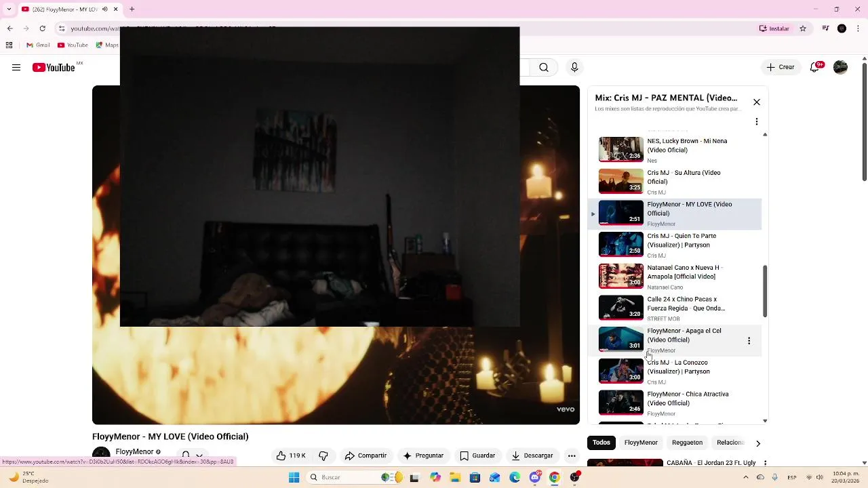Open YouTube bookmark in bookmarks bar

point(73,45)
